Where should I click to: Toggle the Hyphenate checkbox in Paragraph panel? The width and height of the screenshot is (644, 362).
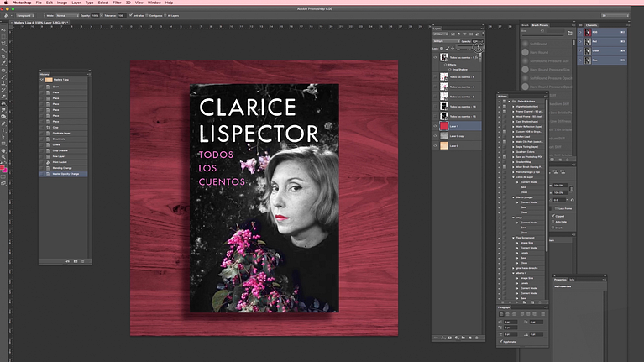(x=501, y=341)
